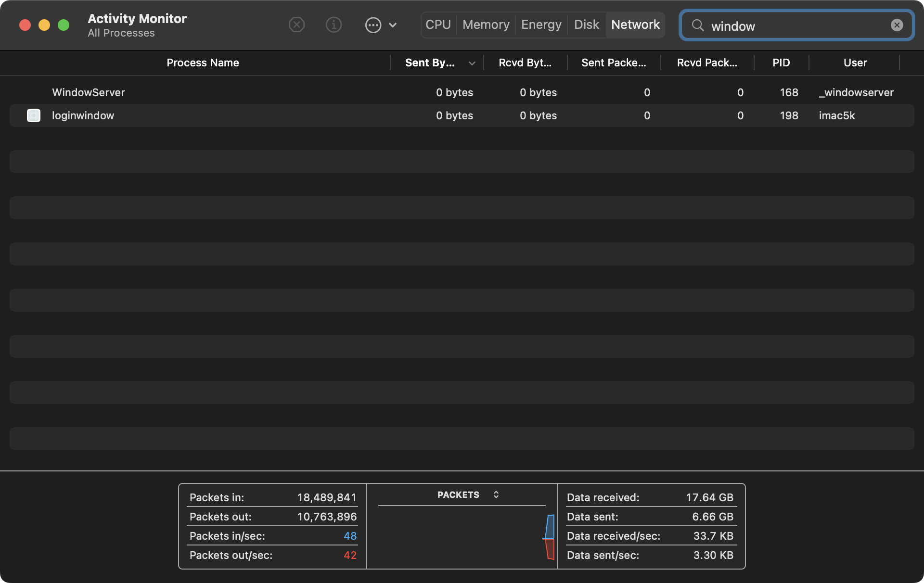Screen dimensions: 924x583
Task: Close the Activity Monitor window
Action: pyautogui.click(x=25, y=25)
